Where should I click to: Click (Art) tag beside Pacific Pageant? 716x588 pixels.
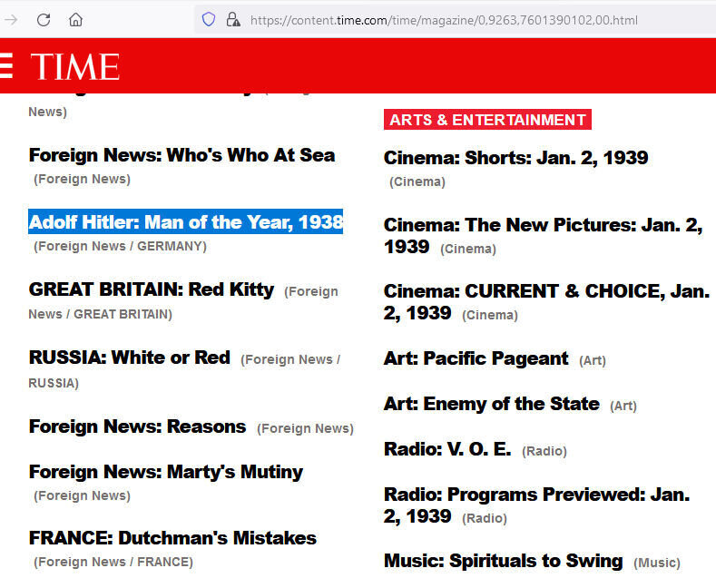(x=593, y=360)
